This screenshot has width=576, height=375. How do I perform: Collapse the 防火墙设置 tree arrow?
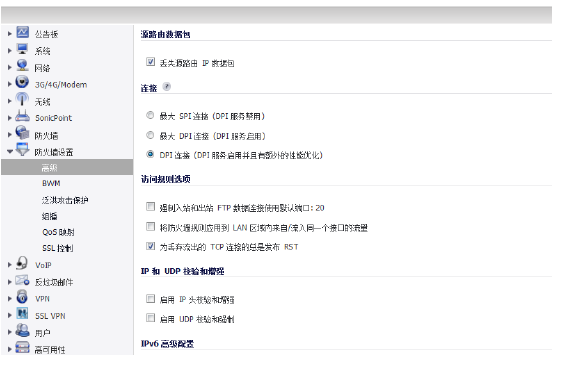coord(10,152)
